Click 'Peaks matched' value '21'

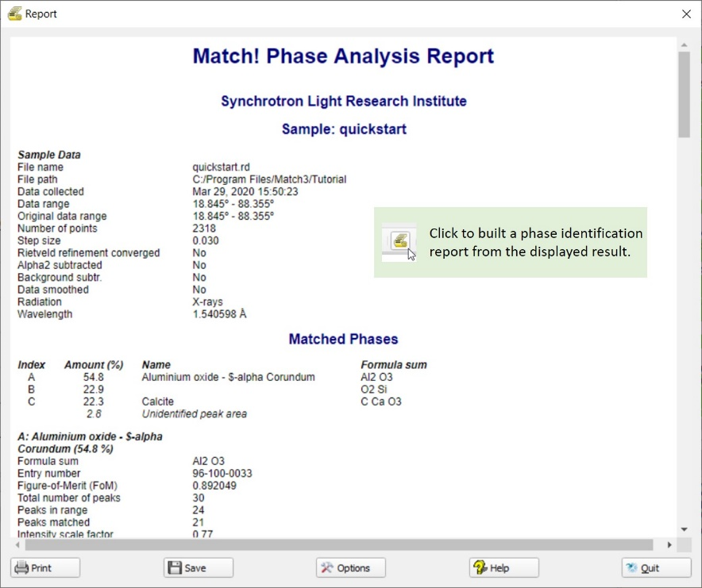[x=199, y=522]
